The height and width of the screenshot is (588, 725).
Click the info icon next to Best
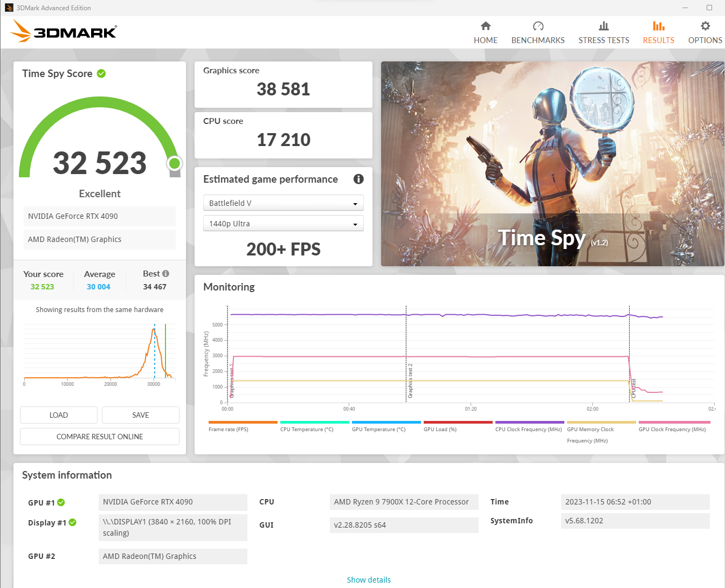coord(165,273)
